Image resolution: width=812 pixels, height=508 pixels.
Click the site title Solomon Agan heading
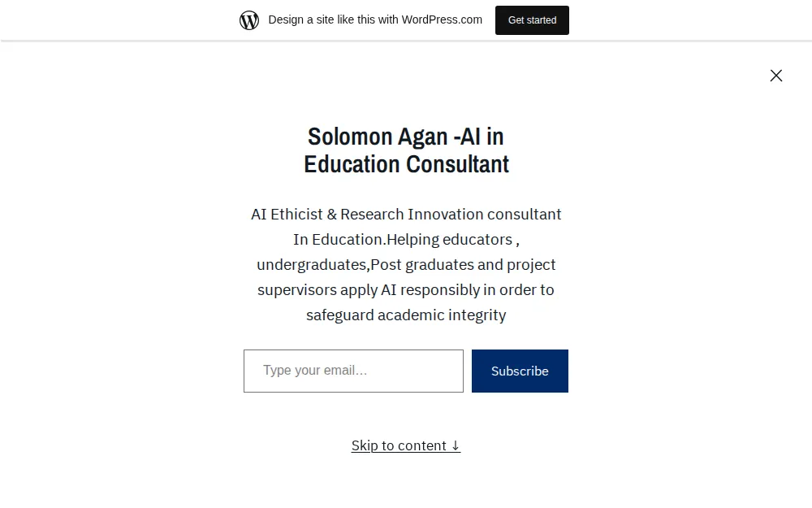pos(406,137)
